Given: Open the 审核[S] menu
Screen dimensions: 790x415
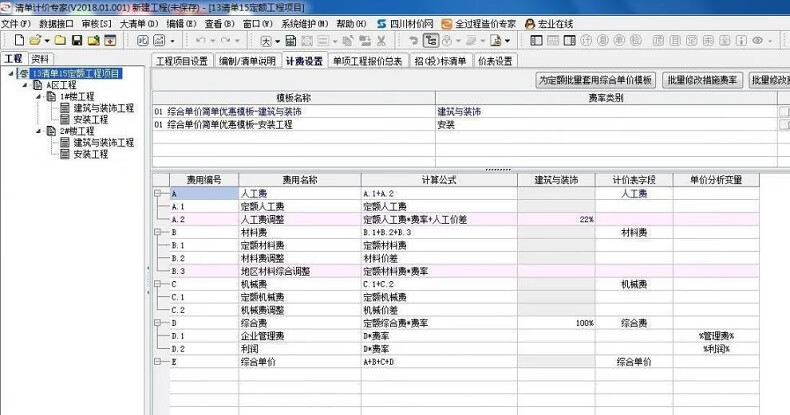Looking at the screenshot, I should [97, 24].
